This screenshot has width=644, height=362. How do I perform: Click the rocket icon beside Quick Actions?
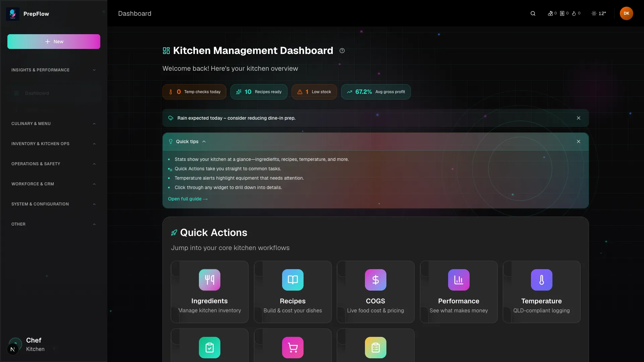174,233
